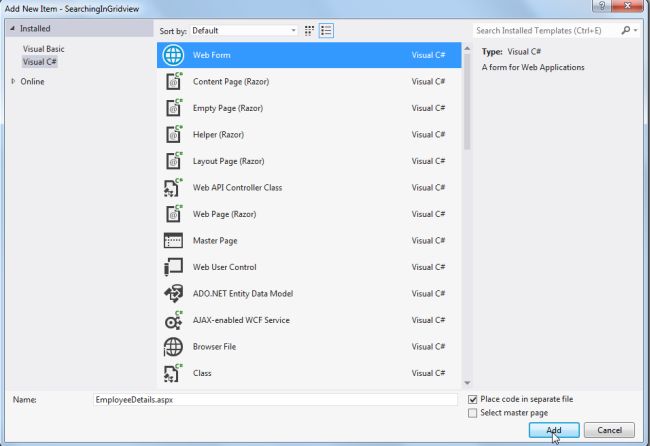Image resolution: width=650 pixels, height=446 pixels.
Task: Click the Web API Controller Class icon
Action: [x=173, y=187]
